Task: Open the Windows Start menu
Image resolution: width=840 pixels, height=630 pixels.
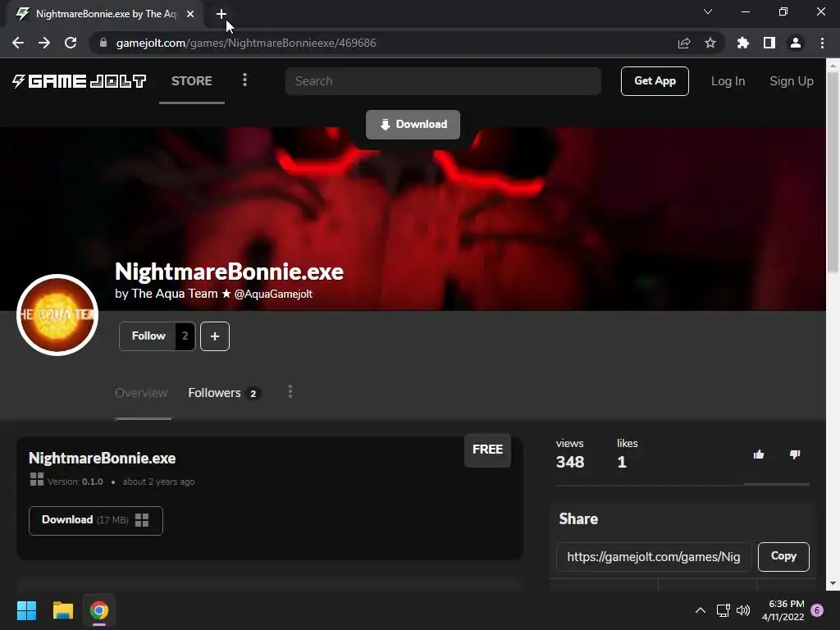Action: coord(26,610)
